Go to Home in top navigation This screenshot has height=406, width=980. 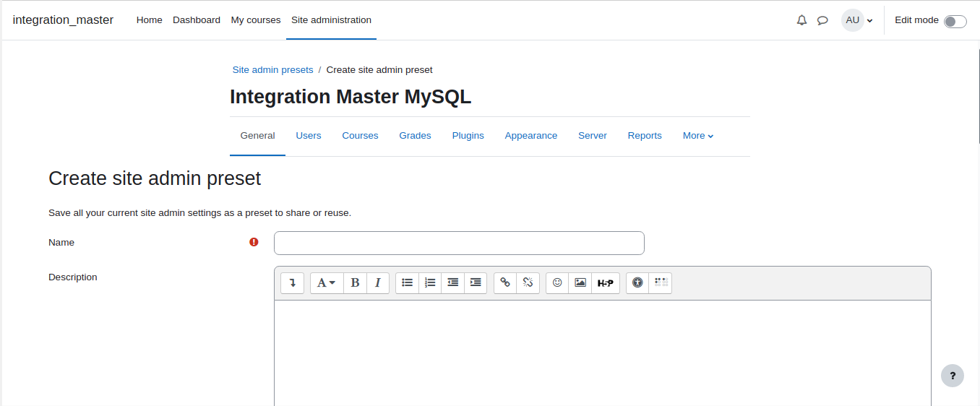(149, 20)
